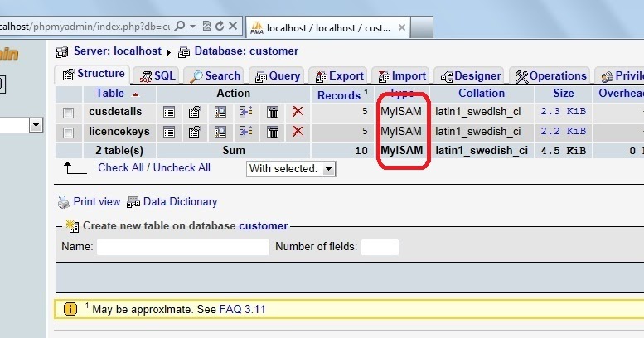Open the Import tab
This screenshot has width=644, height=338.
(401, 76)
